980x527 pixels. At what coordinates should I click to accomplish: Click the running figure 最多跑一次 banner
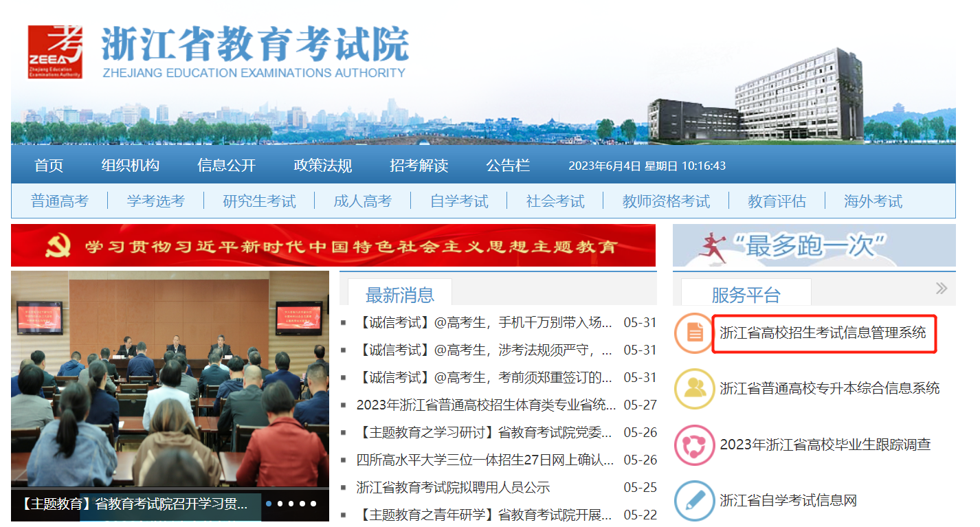(x=814, y=245)
